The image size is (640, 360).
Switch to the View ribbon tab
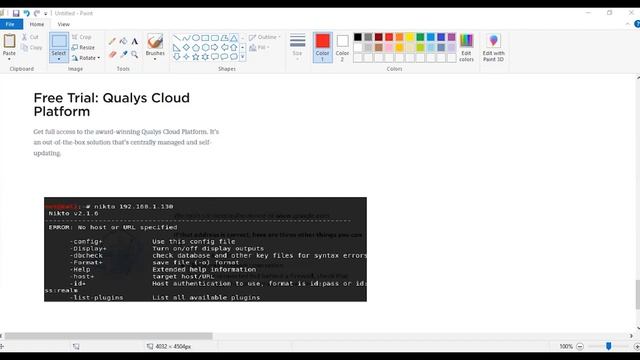pos(63,24)
